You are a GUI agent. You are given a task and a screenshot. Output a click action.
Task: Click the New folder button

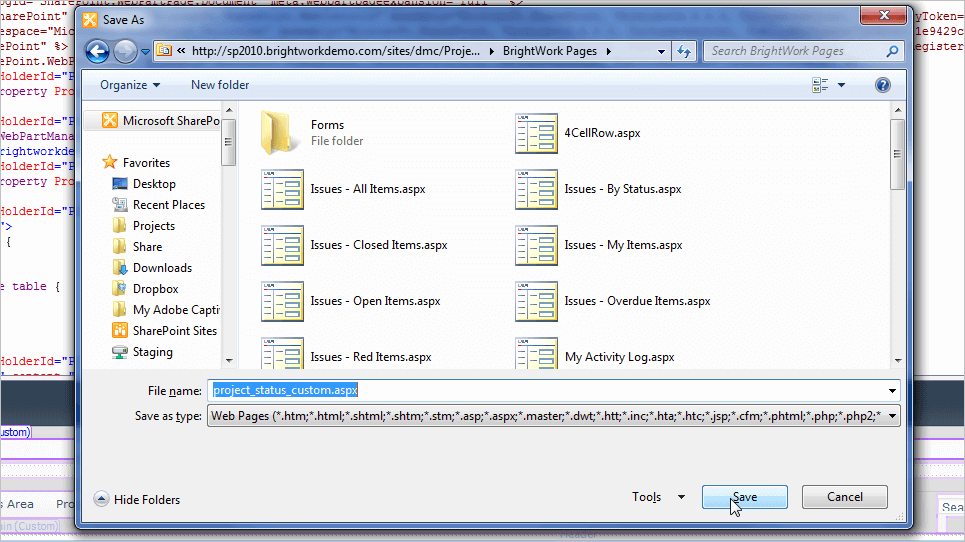[220, 85]
